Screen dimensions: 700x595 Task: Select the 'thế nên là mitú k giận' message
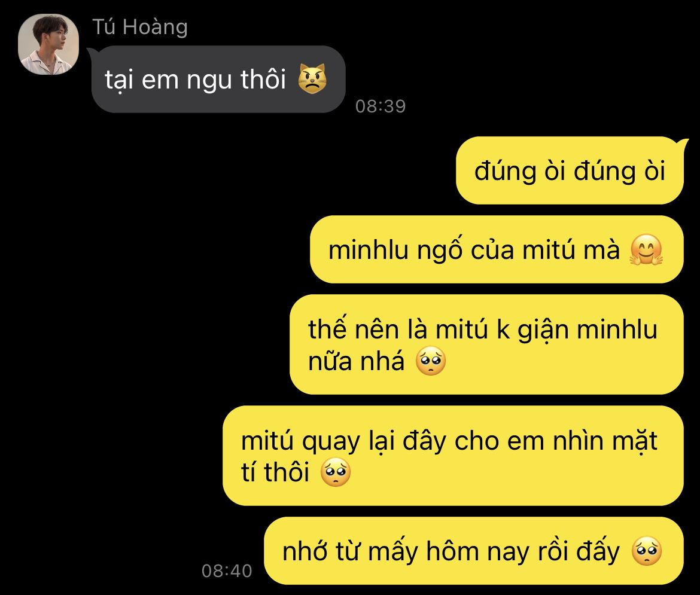(486, 344)
